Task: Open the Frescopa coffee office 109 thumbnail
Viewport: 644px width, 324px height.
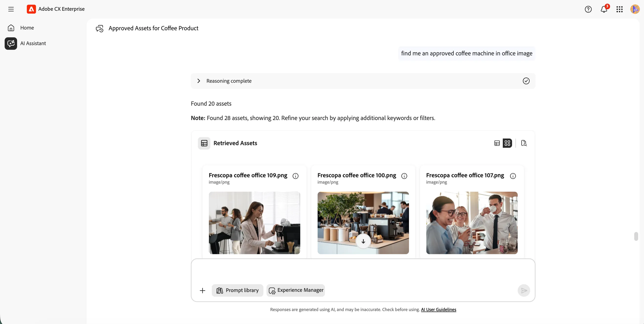Action: click(255, 223)
